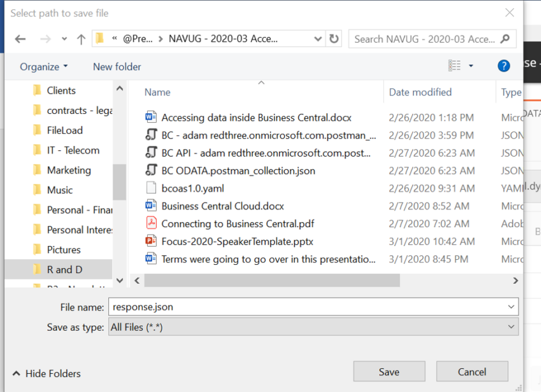Select the Music folder

[60, 190]
